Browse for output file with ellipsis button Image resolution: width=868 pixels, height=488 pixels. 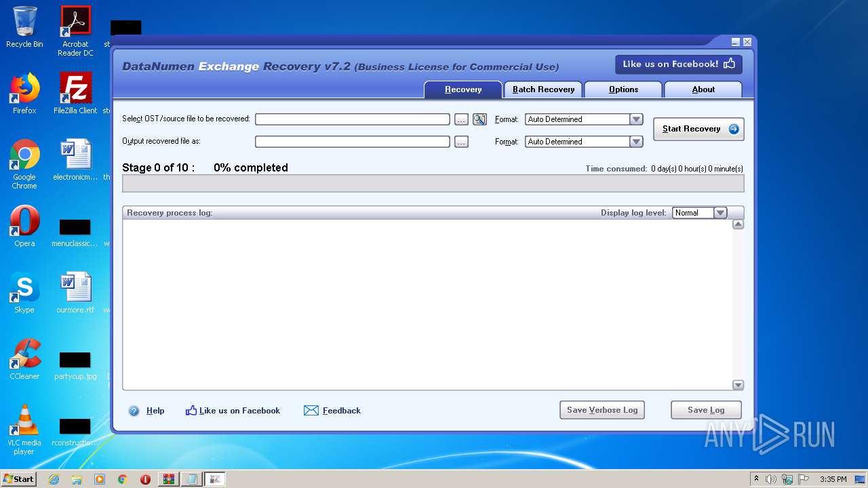point(461,142)
